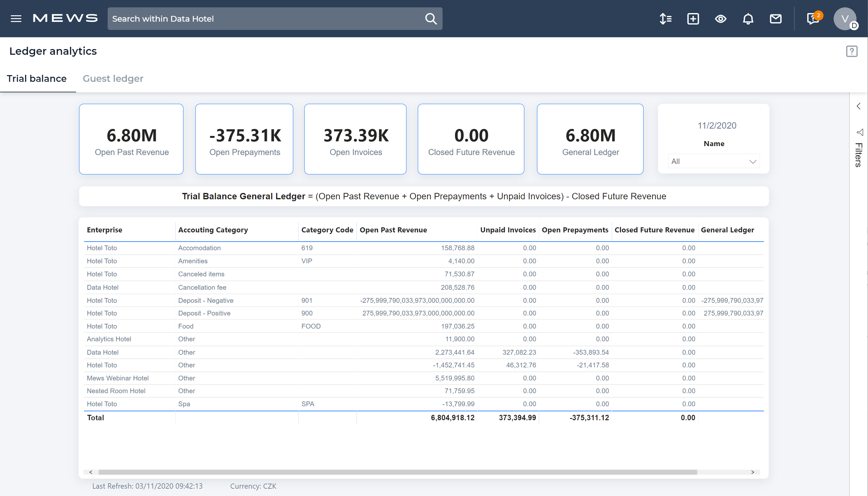Click the sort/filter icon in toolbar
Screen dimensions: 868x496
665,18
